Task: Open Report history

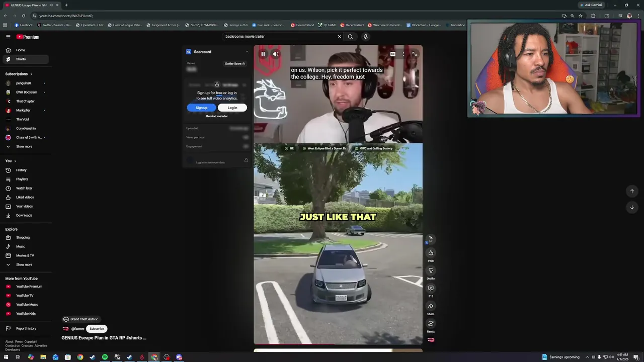Action: pyautogui.click(x=25, y=328)
